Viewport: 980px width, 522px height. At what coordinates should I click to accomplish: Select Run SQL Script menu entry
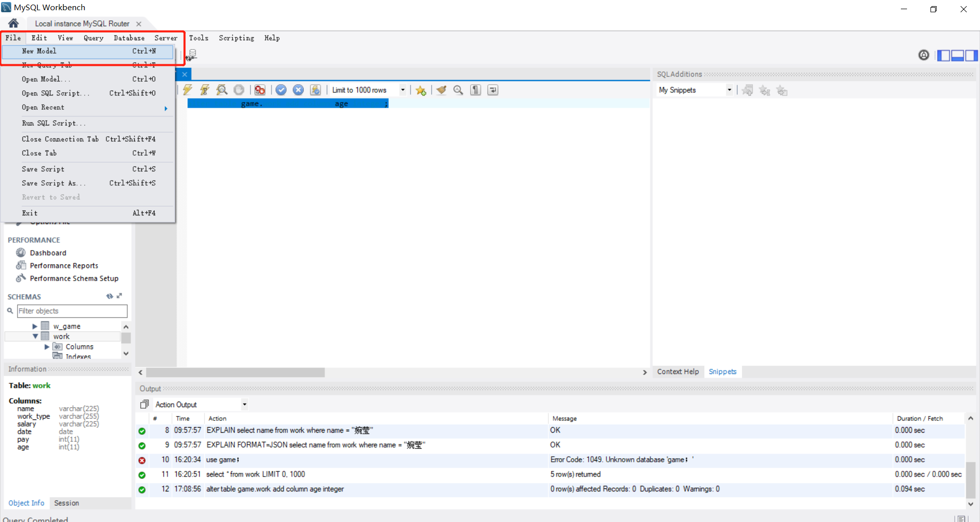point(88,123)
